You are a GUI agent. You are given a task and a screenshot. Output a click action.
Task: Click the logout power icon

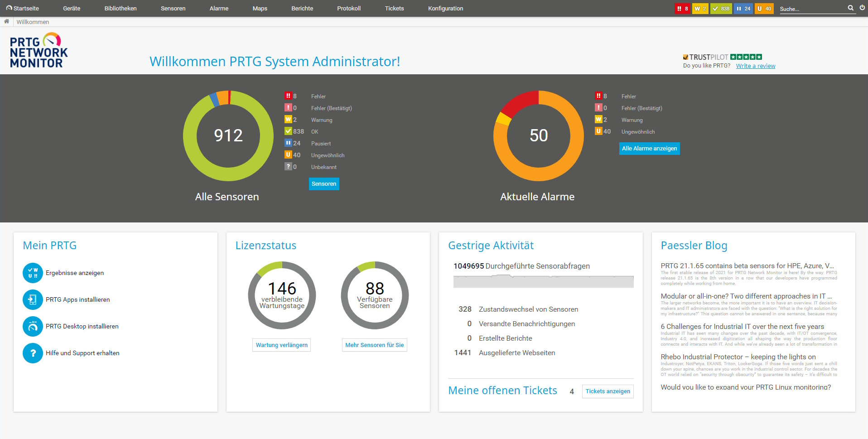pos(862,8)
